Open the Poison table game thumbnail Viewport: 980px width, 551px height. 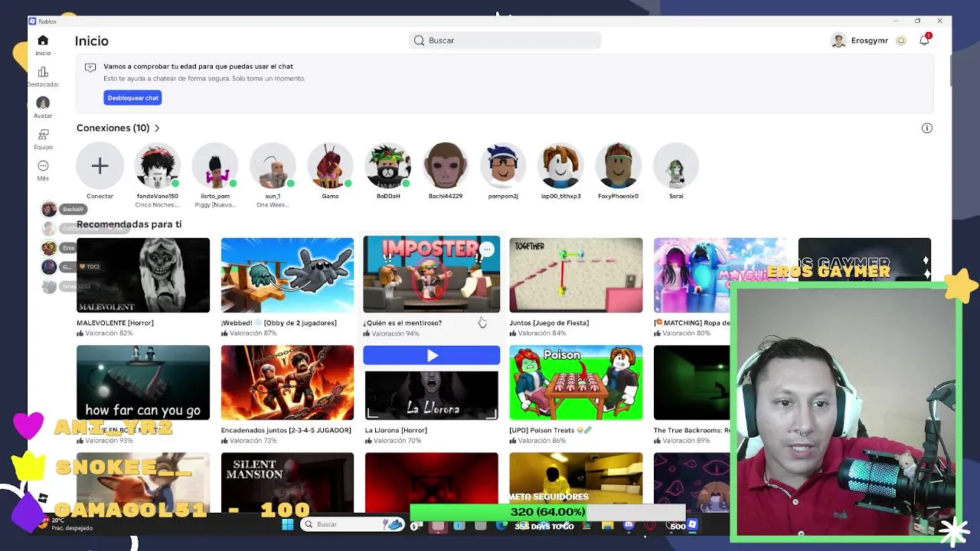[x=576, y=383]
